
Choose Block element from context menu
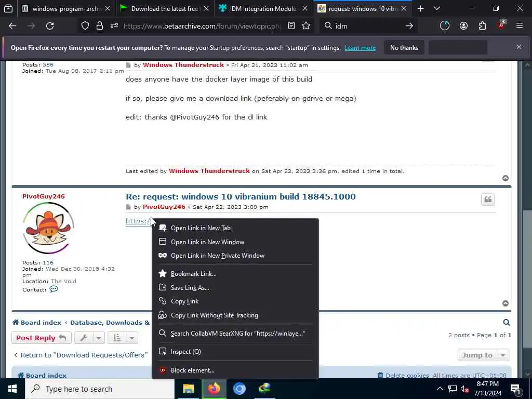[x=235, y=370]
